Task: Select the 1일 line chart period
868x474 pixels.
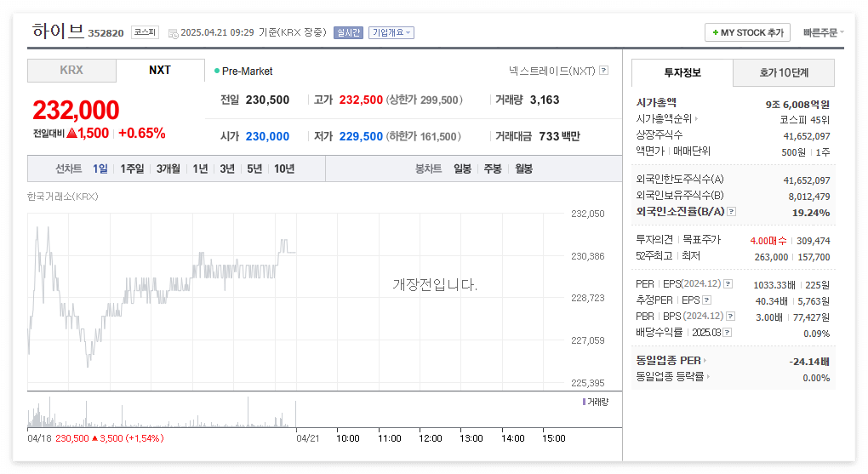Action: 100,168
